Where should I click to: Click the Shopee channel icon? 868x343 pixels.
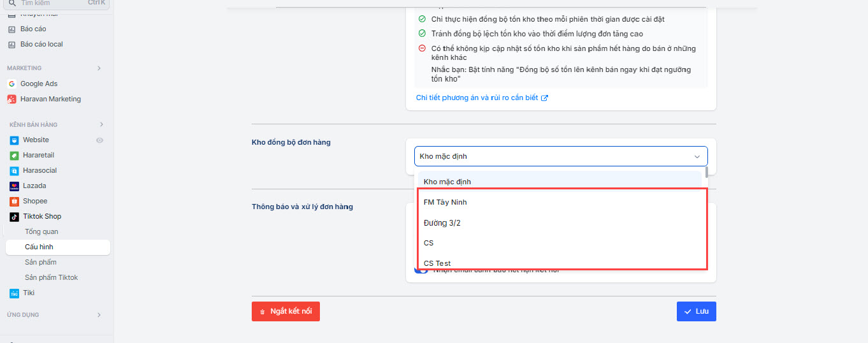point(14,201)
